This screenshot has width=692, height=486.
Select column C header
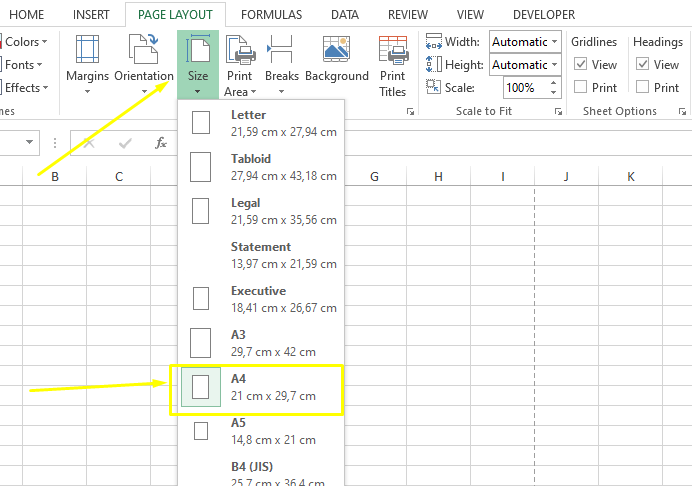point(119,177)
